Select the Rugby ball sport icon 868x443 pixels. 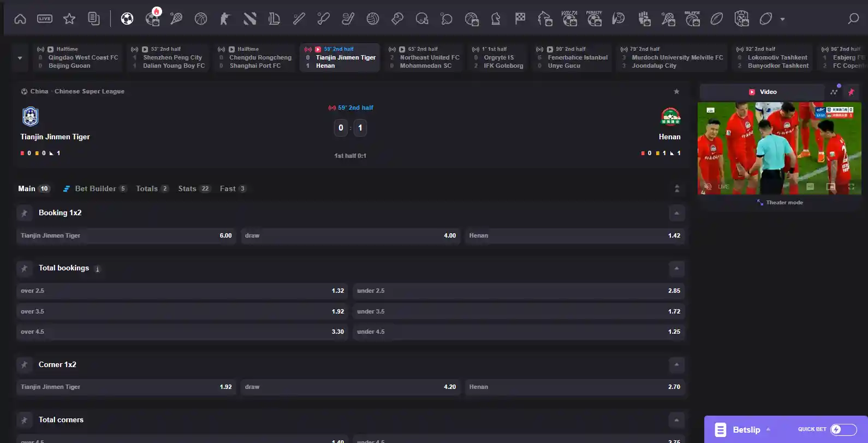717,19
